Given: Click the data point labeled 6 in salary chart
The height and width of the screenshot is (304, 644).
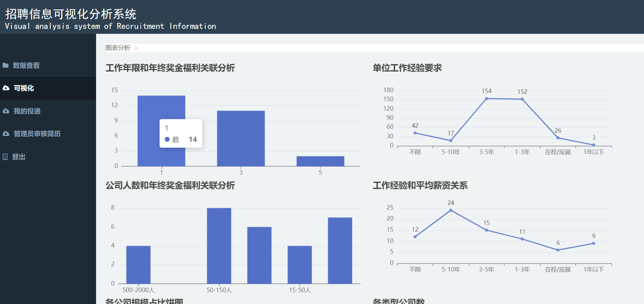Looking at the screenshot, I should [558, 250].
